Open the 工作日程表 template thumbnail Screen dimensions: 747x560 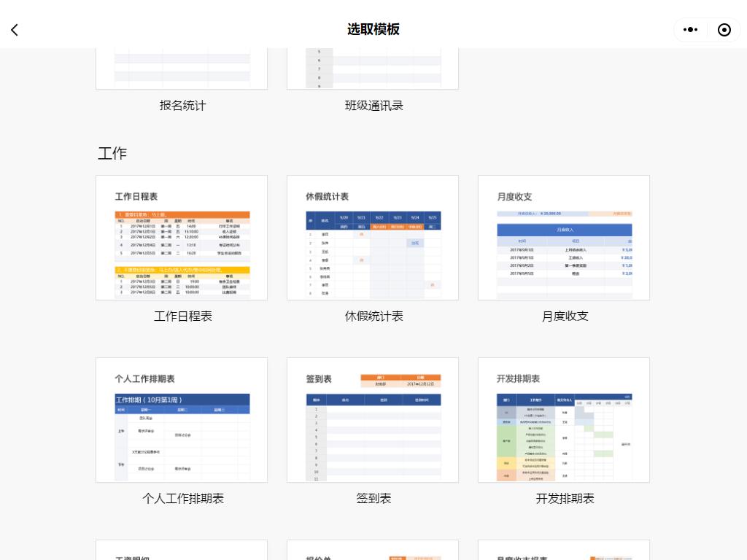pos(182,238)
